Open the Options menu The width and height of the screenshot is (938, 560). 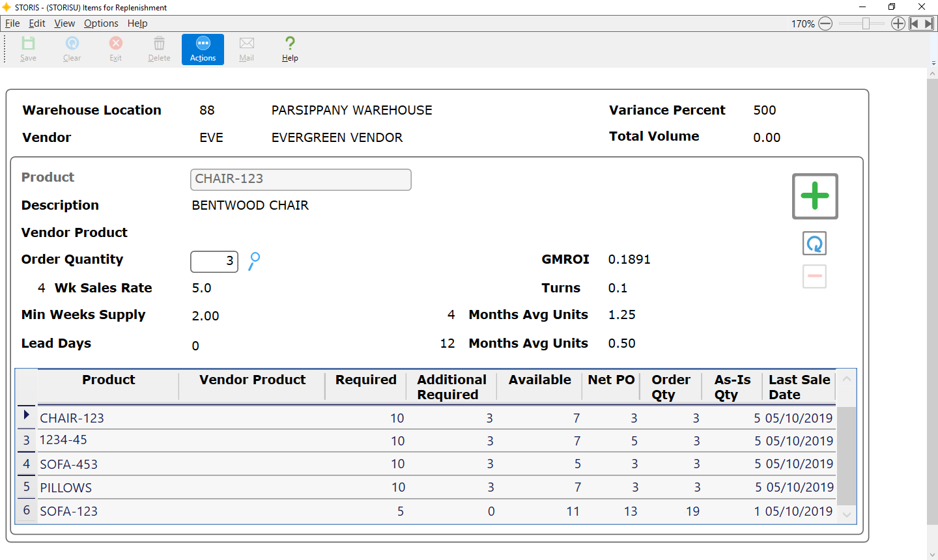[x=101, y=23]
